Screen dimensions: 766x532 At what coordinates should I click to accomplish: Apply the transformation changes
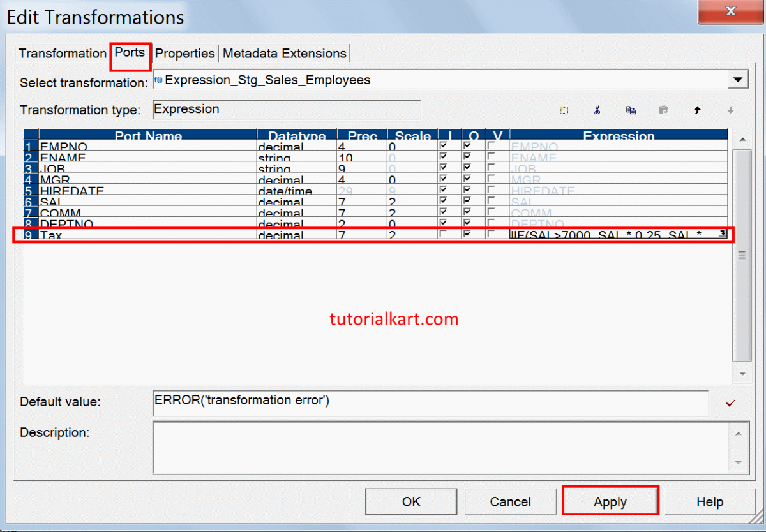click(x=610, y=501)
